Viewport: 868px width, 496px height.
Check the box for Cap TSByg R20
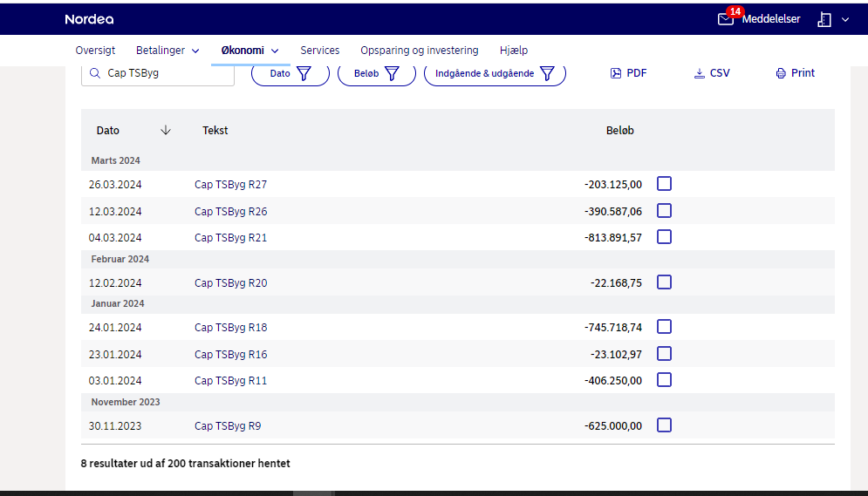pos(664,282)
